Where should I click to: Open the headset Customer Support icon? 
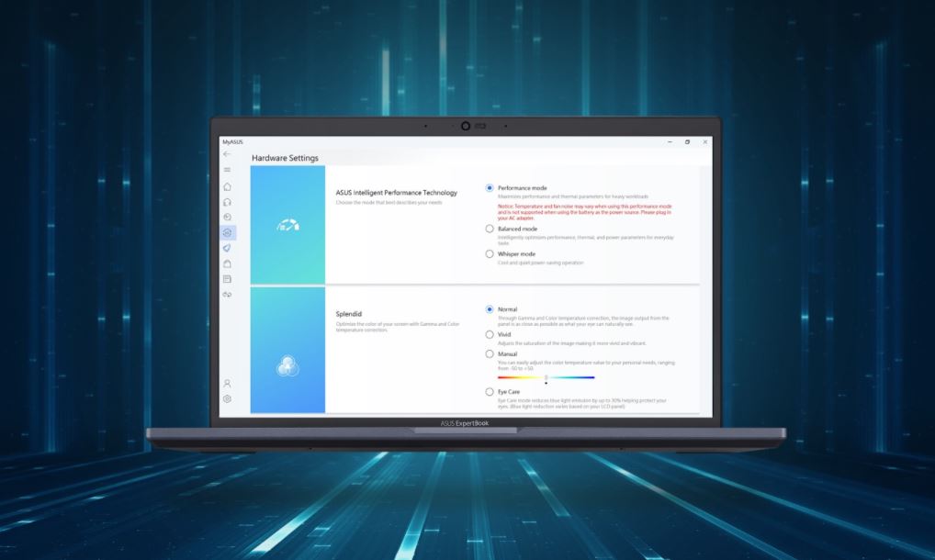point(227,202)
